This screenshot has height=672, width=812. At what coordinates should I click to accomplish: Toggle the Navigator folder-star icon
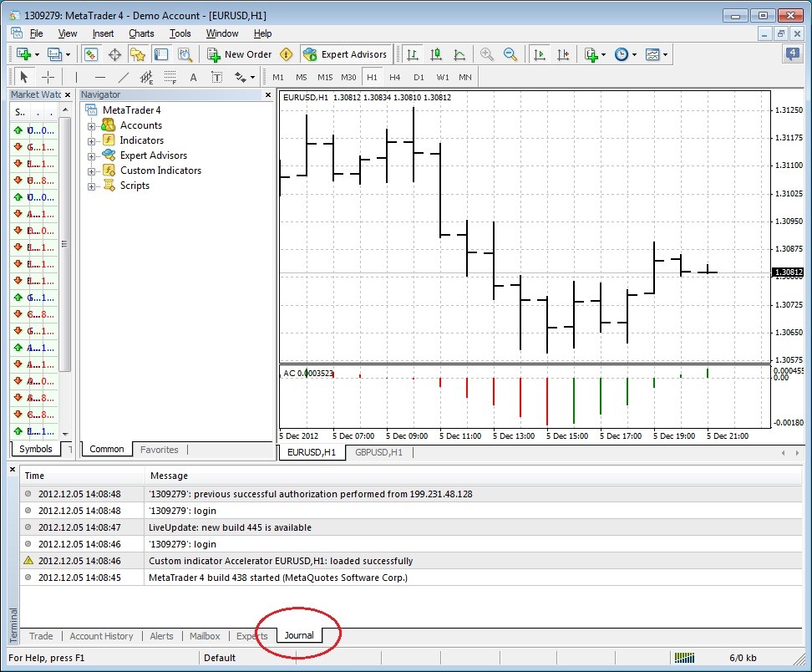tap(138, 53)
